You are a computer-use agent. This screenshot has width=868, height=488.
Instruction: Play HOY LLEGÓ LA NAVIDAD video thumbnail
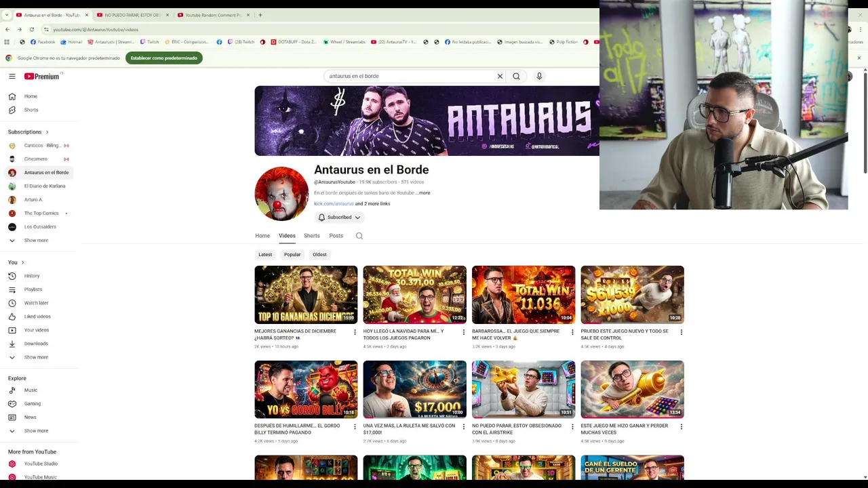tap(415, 295)
